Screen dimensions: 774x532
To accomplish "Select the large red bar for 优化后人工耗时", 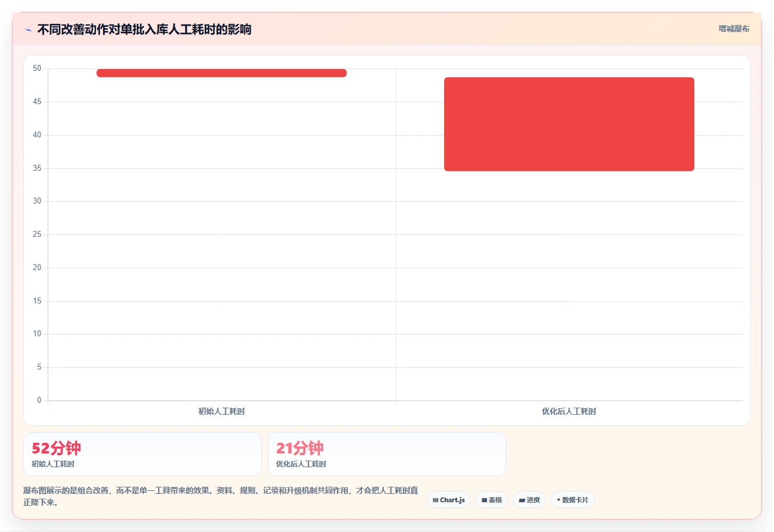I will click(x=569, y=124).
